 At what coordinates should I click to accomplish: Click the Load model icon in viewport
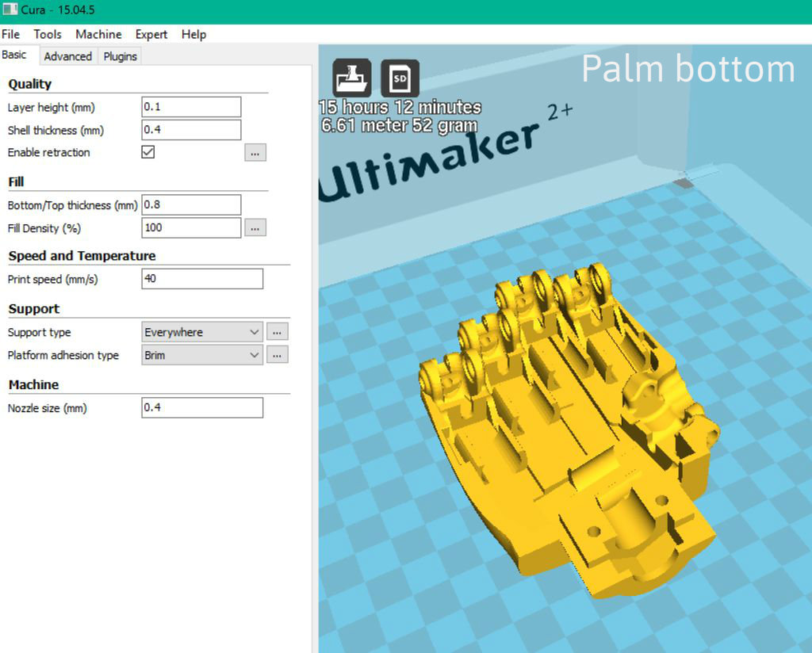point(351,78)
